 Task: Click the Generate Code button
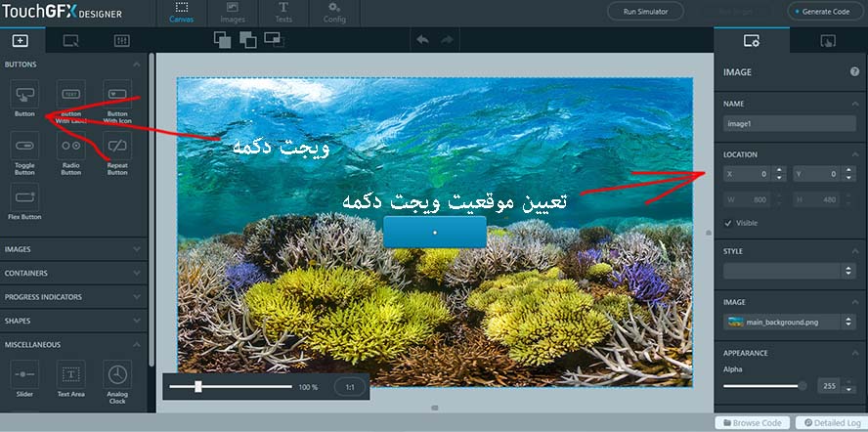point(823,12)
